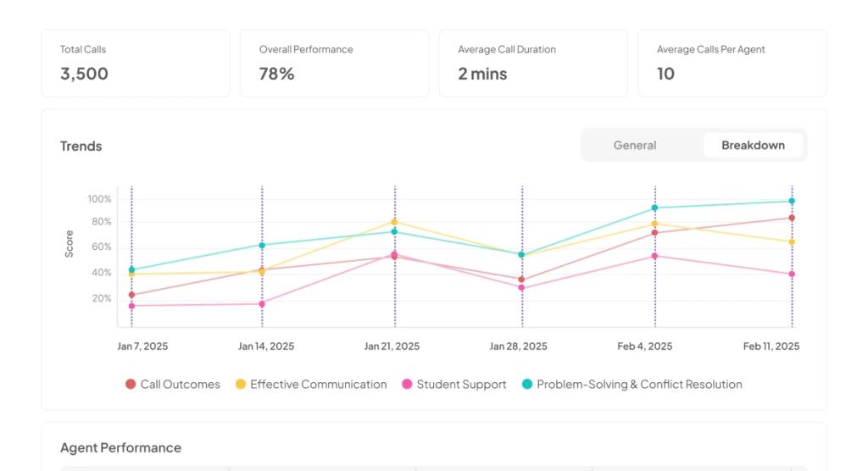868x471 pixels.
Task: Select the Average Calls Per Agent card
Action: point(732,64)
